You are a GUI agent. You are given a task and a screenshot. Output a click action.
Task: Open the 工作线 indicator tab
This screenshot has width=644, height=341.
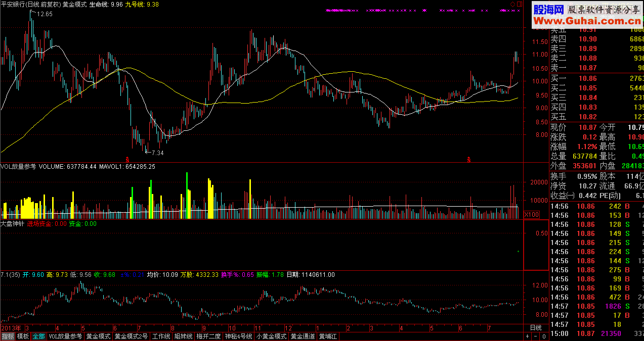point(161,336)
